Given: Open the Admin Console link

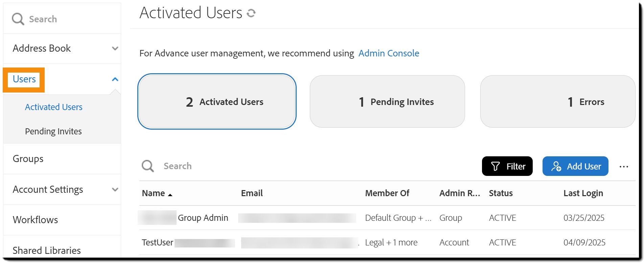Looking at the screenshot, I should point(389,53).
